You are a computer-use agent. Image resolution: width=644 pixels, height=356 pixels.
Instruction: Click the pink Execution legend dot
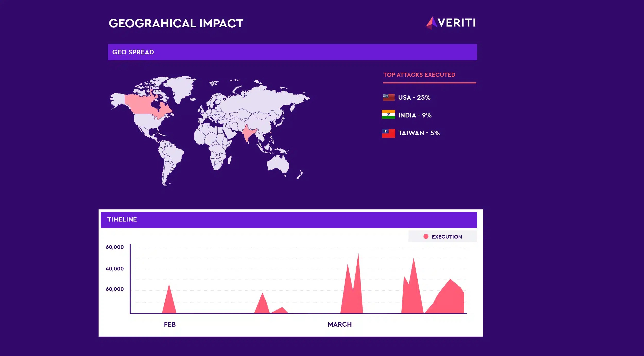pos(426,236)
